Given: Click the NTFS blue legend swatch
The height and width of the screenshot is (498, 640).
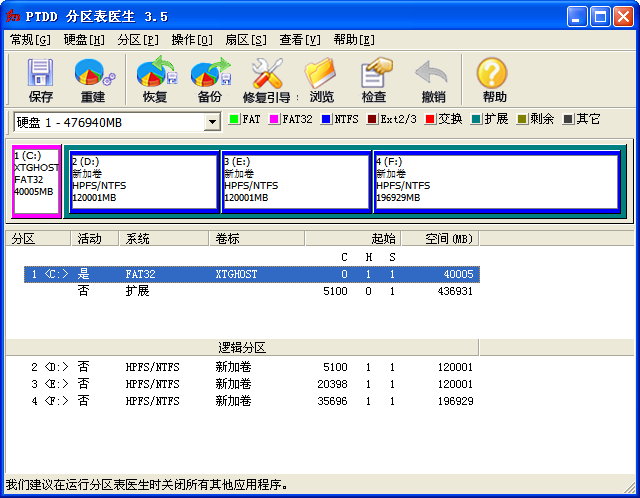Looking at the screenshot, I should [x=327, y=119].
